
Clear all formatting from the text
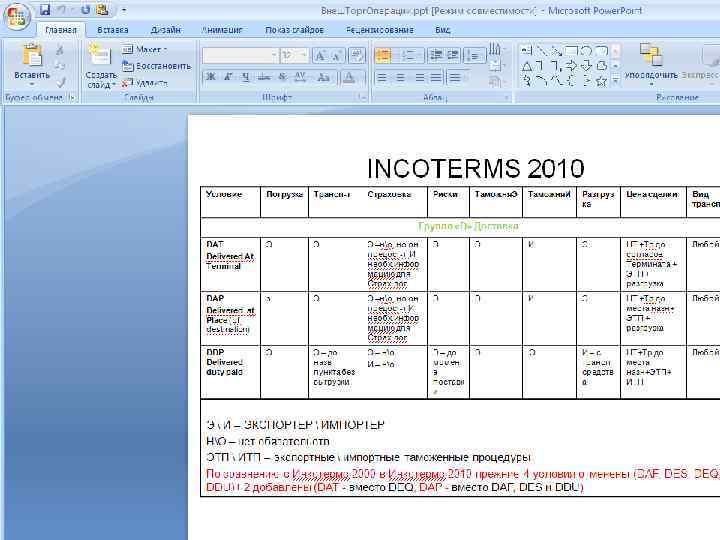(357, 56)
